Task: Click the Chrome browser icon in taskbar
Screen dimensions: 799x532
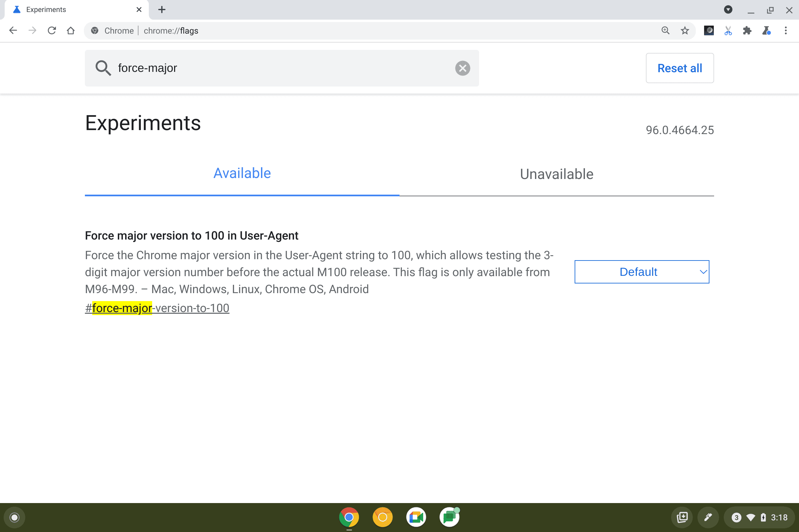Action: [349, 517]
